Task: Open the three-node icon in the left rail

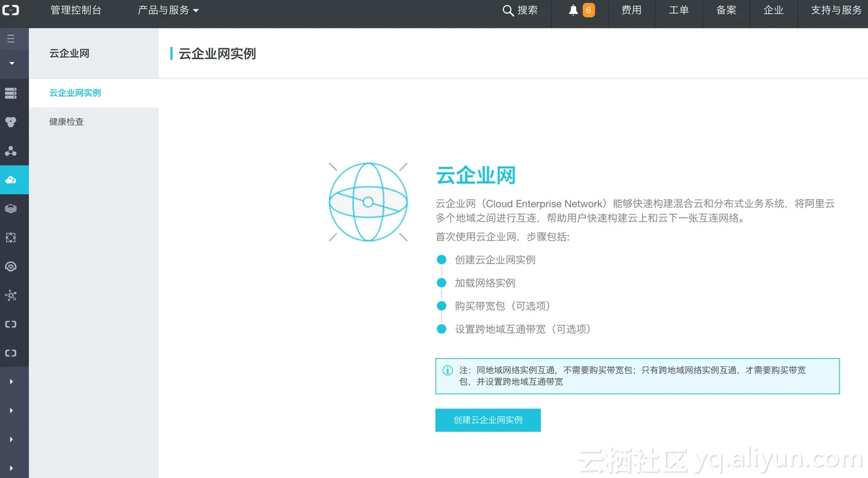Action: [11, 151]
